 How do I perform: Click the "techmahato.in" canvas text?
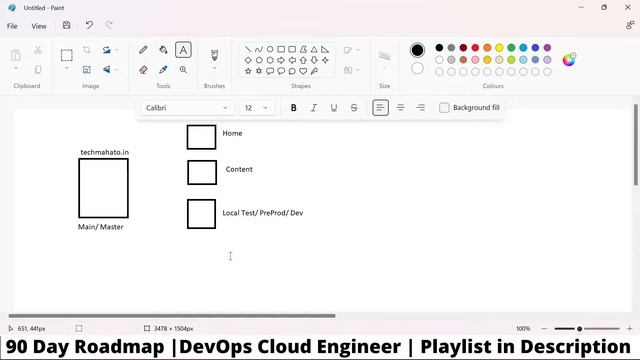click(104, 152)
